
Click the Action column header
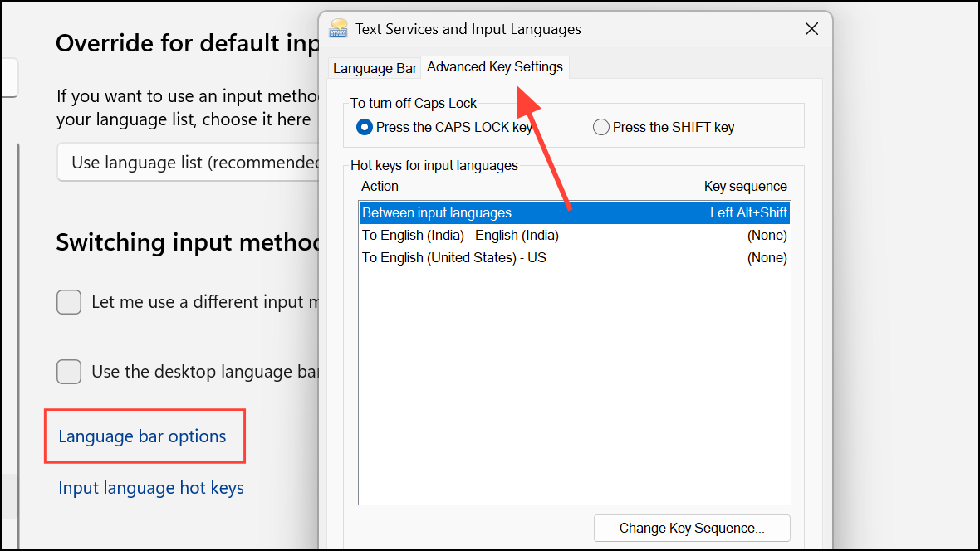[x=380, y=186]
